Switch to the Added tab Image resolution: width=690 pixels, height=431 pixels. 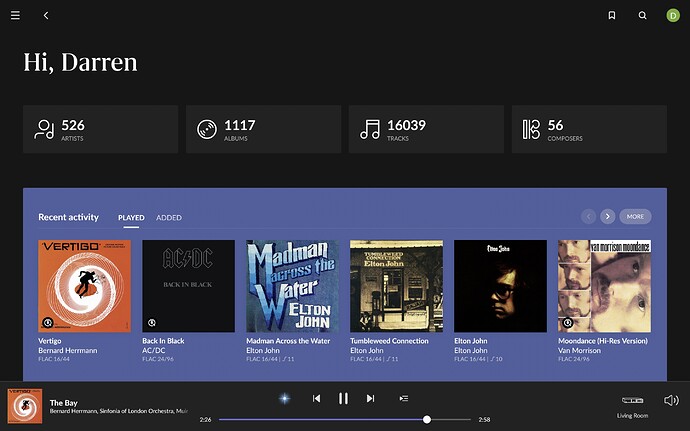169,217
